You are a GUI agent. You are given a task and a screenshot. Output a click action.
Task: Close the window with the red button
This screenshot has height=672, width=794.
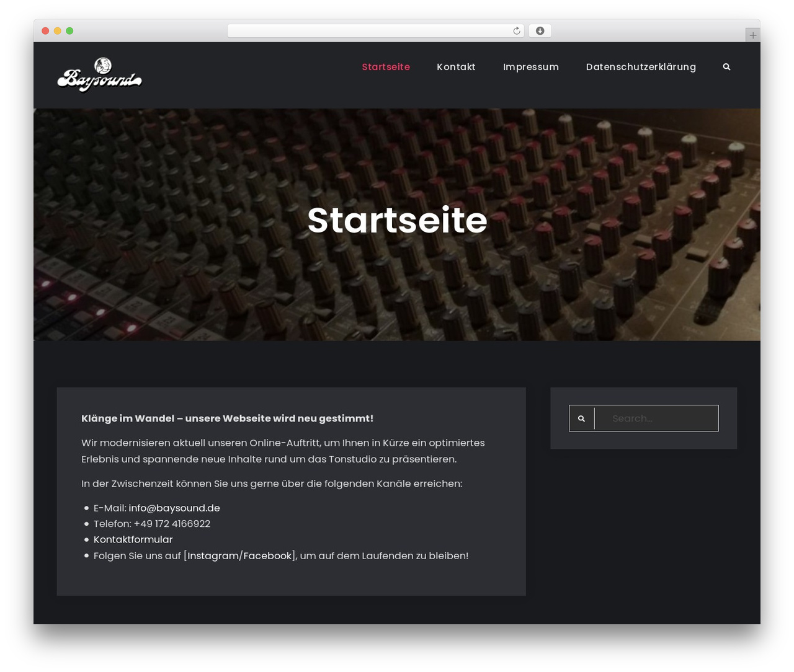[45, 31]
